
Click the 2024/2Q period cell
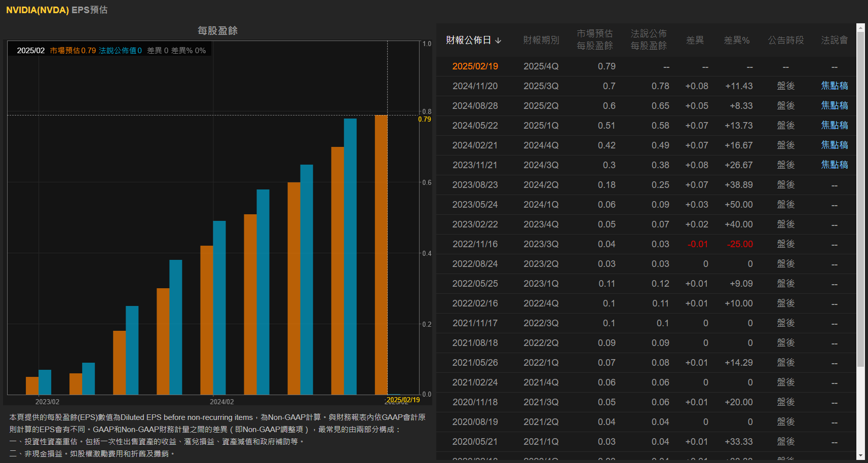[x=541, y=185]
